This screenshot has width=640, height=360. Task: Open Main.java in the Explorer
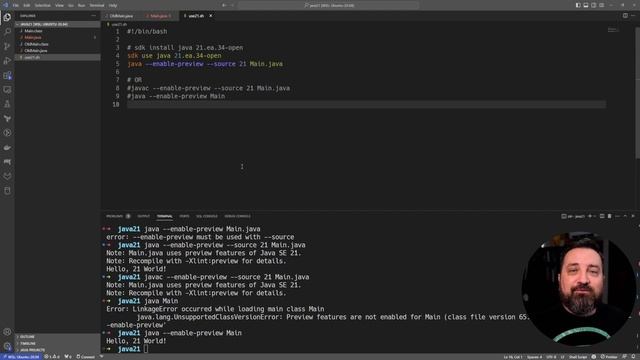point(58,37)
